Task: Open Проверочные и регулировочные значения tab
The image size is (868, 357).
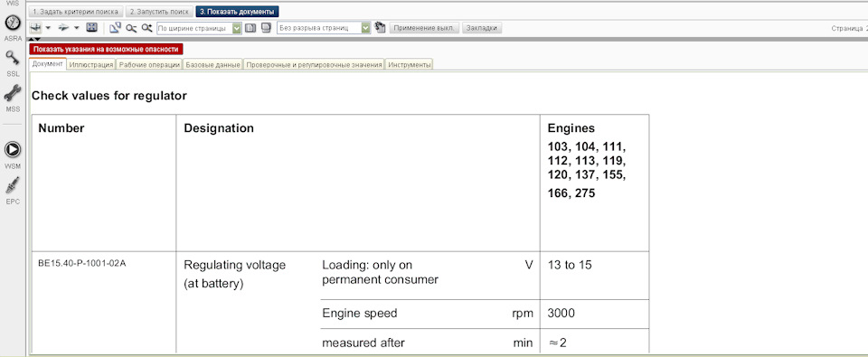Action: [314, 65]
